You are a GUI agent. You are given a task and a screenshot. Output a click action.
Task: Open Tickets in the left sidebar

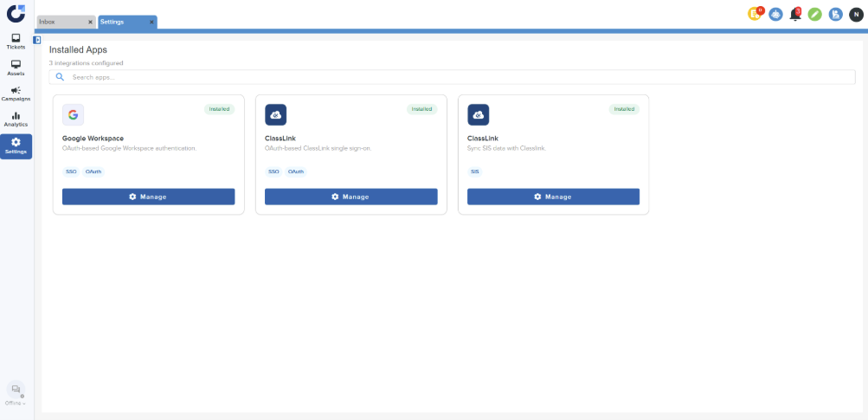16,41
